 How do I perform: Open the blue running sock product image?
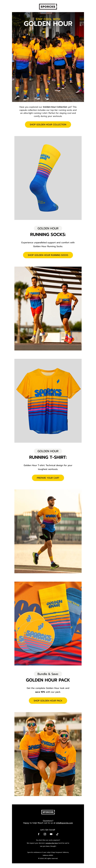click(48, 178)
